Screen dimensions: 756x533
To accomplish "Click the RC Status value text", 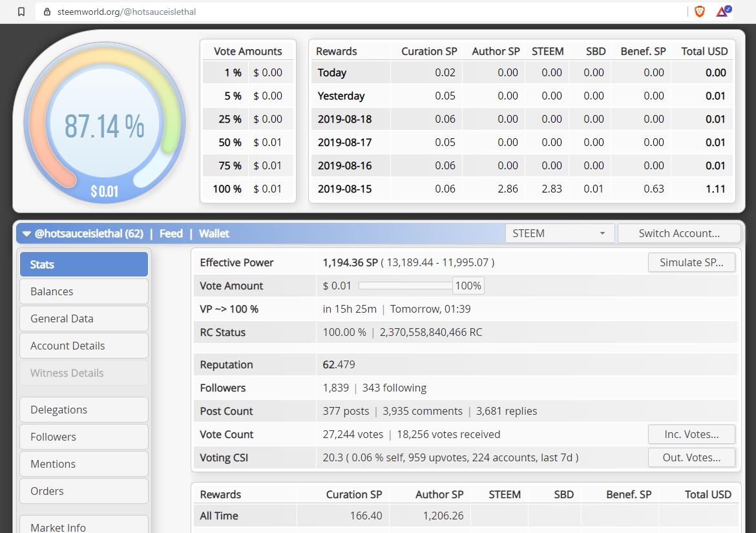I will pos(402,333).
